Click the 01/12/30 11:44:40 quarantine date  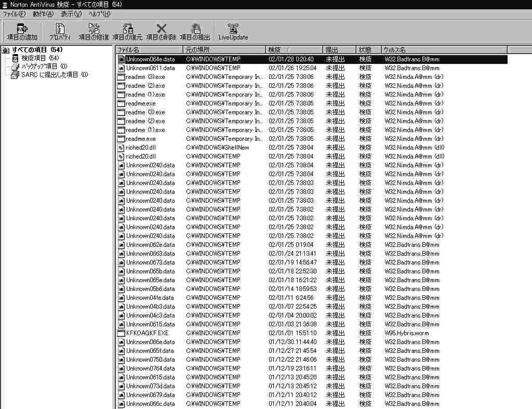(x=292, y=342)
